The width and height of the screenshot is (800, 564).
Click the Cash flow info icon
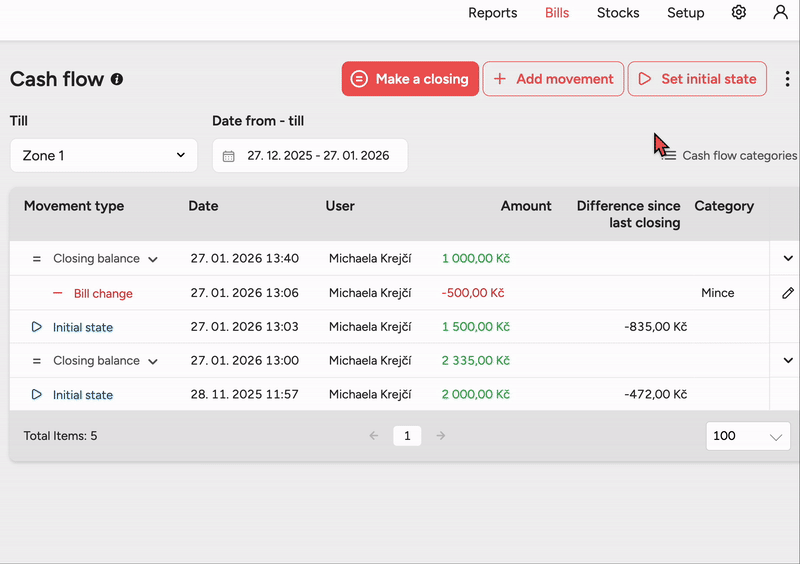tap(117, 79)
